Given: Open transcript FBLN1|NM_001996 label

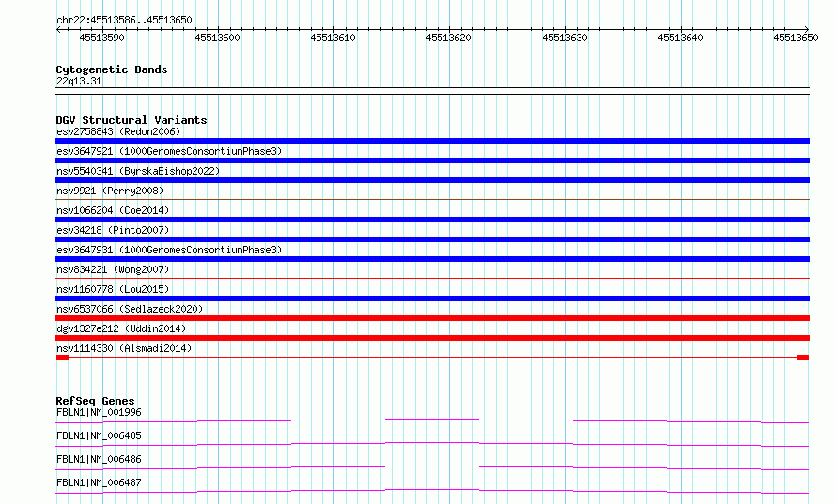Looking at the screenshot, I should [x=99, y=412].
